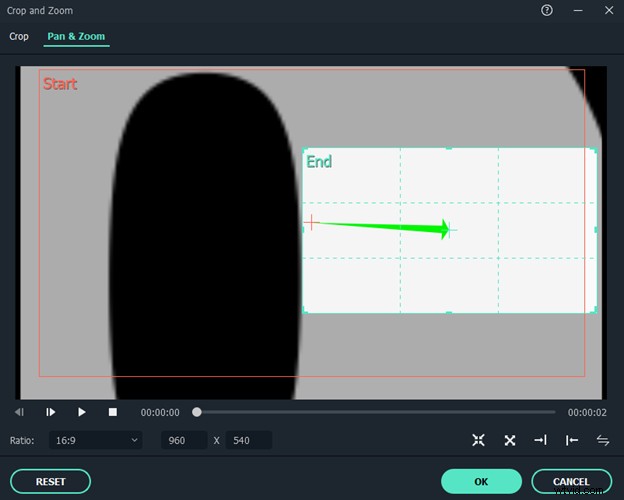Click the pan left arrow icon
624x500 pixels.
pos(572,440)
